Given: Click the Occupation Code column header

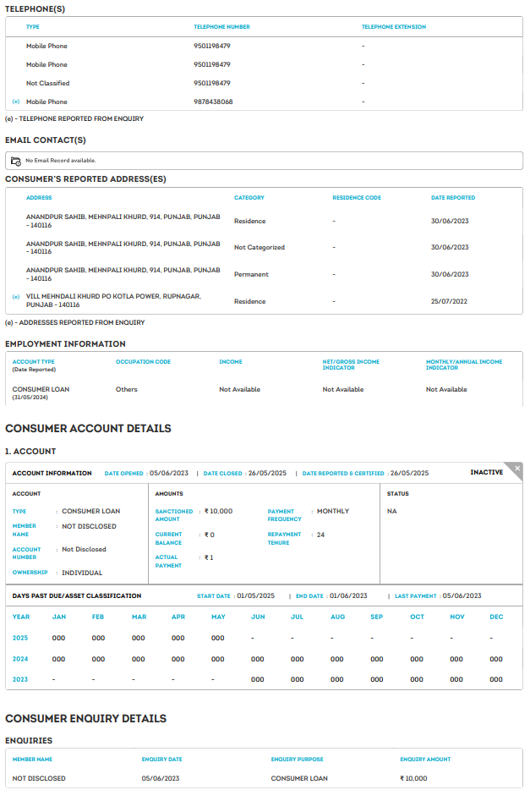Looking at the screenshot, I should (143, 362).
